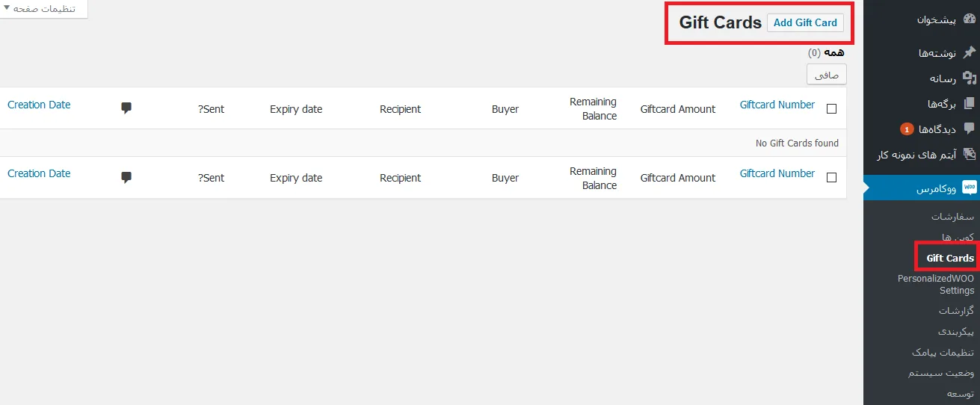Click the WooCommerce logo icon

tap(969, 187)
